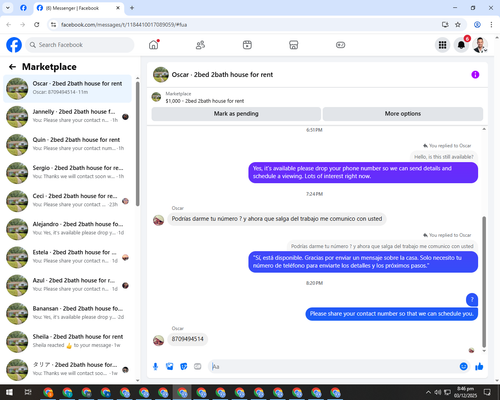The height and width of the screenshot is (400, 500).
Task: Click the Mark as pending button
Action: click(236, 114)
